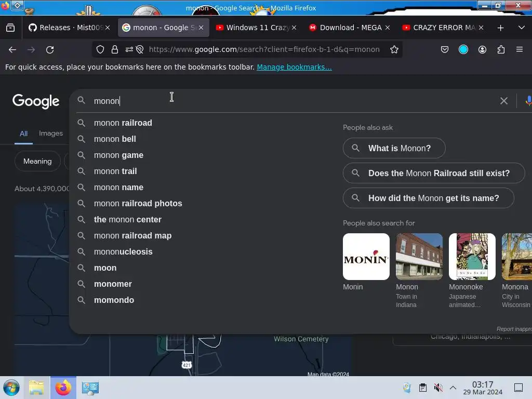Open the Windows Start menu orb
This screenshot has height=399, width=532.
point(11,388)
